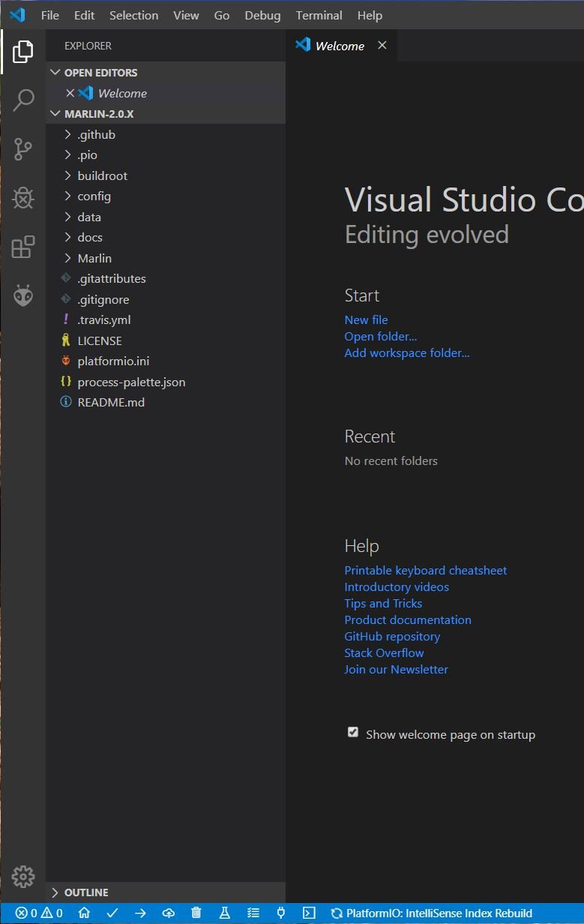Expand the Outline section
The height and width of the screenshot is (924, 584).
pos(166,892)
